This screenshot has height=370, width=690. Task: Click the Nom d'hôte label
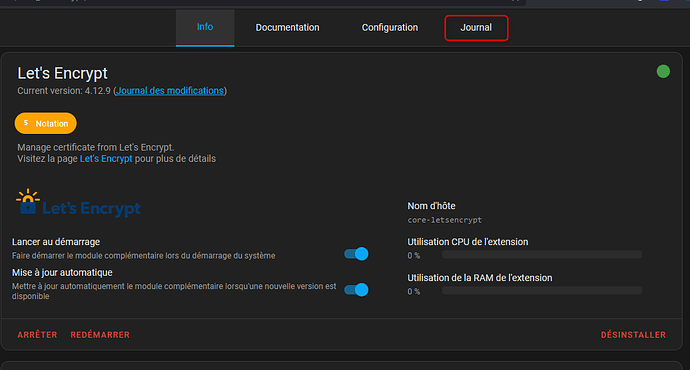tap(431, 206)
